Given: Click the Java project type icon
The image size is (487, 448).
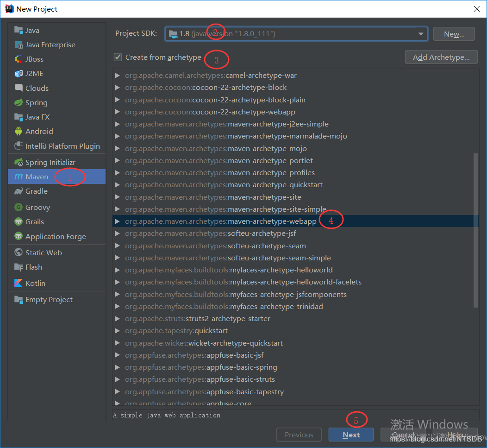Looking at the screenshot, I should 19,31.
